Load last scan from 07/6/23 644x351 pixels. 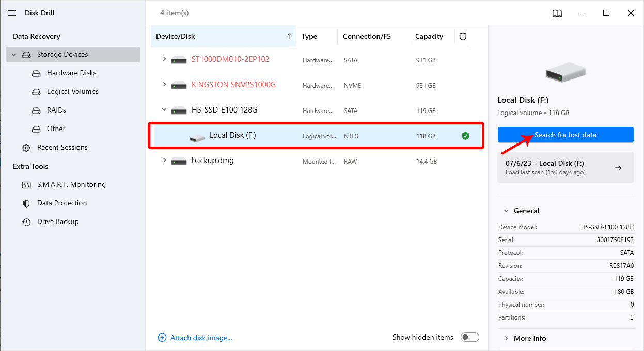(x=566, y=167)
